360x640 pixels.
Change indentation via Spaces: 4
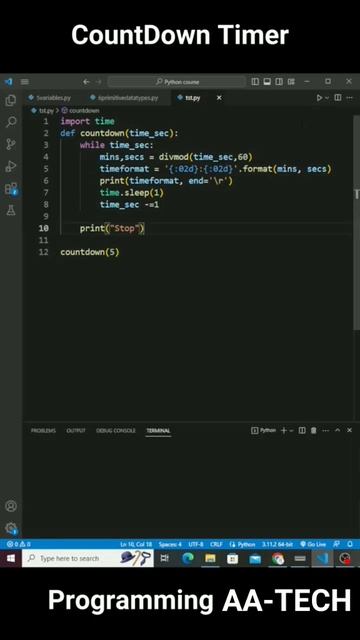click(170, 544)
